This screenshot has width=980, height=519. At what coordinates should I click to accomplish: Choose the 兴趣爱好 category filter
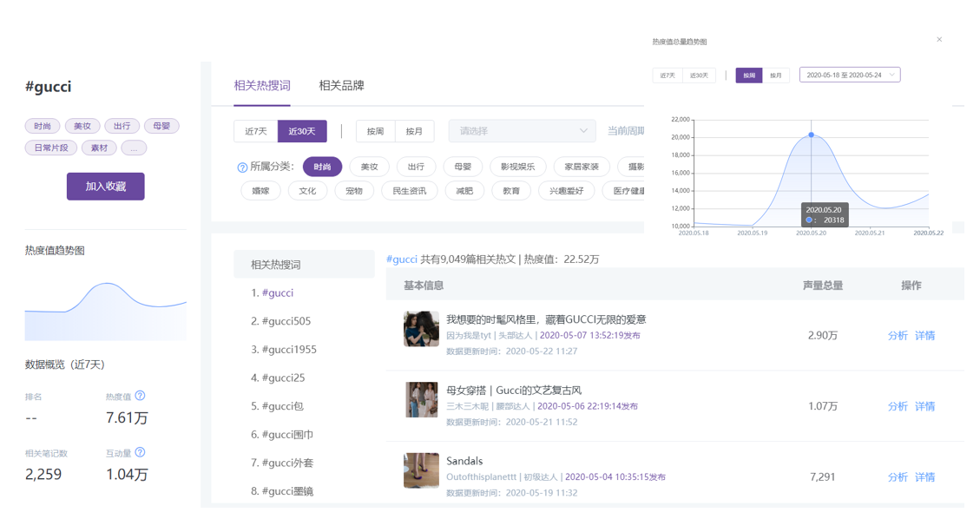[x=566, y=191]
